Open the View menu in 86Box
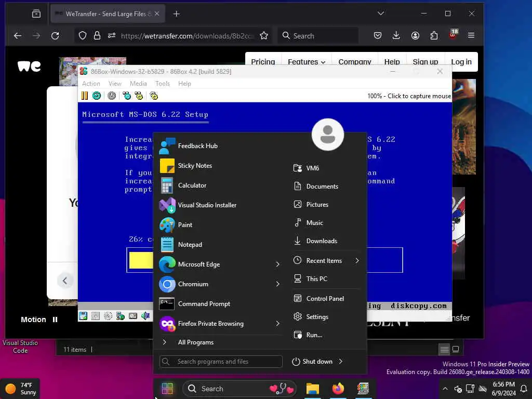 [115, 84]
